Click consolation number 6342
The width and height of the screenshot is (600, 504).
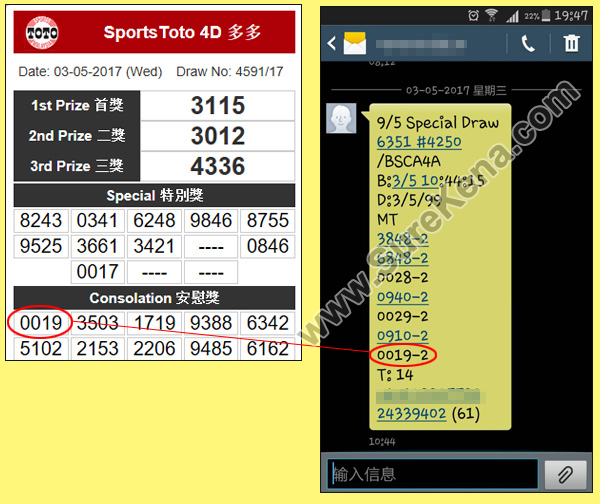coord(267,323)
